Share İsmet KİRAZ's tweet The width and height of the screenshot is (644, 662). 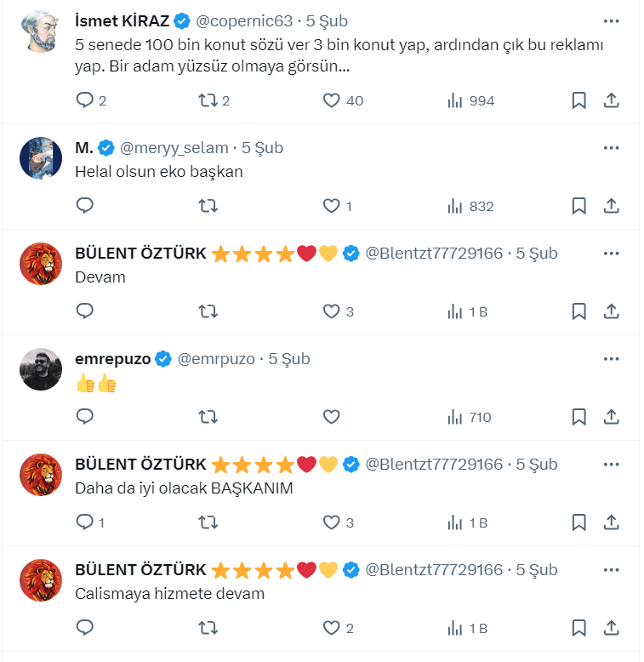click(611, 100)
